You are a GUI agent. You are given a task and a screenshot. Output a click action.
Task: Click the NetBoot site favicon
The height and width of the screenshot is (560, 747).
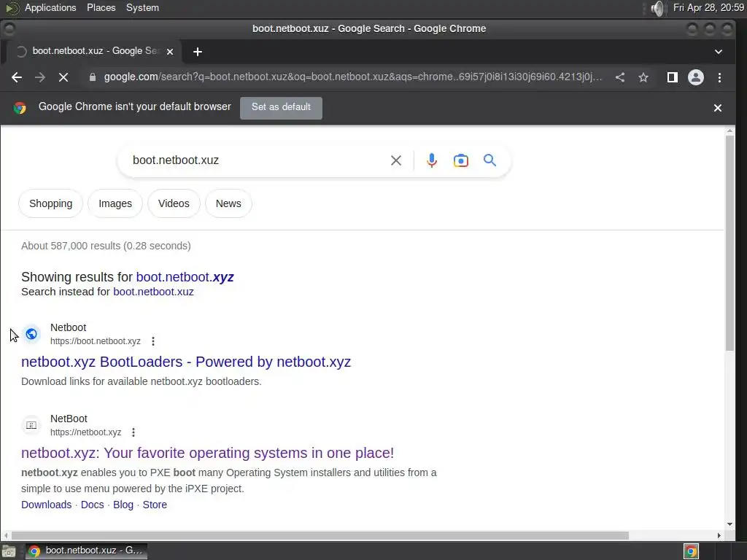pyautogui.click(x=31, y=425)
